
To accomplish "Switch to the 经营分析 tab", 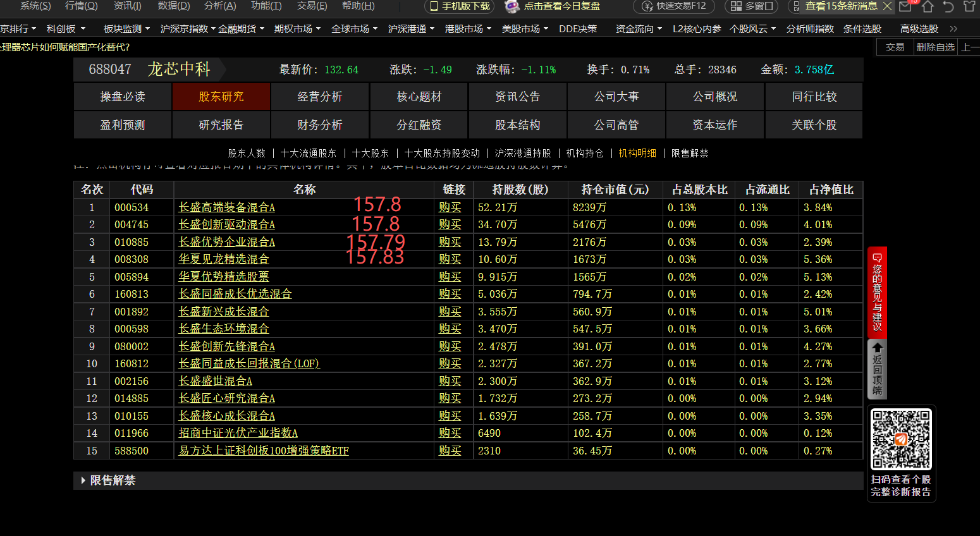I will coord(320,97).
